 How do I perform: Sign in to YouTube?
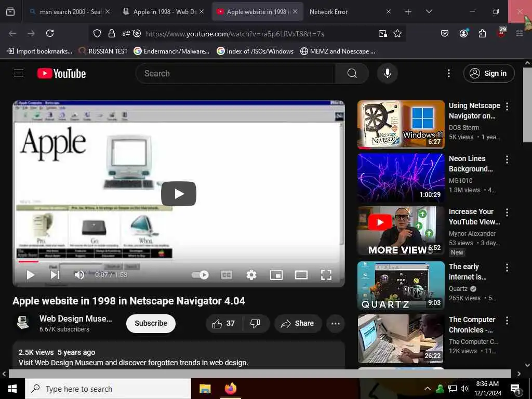click(488, 73)
